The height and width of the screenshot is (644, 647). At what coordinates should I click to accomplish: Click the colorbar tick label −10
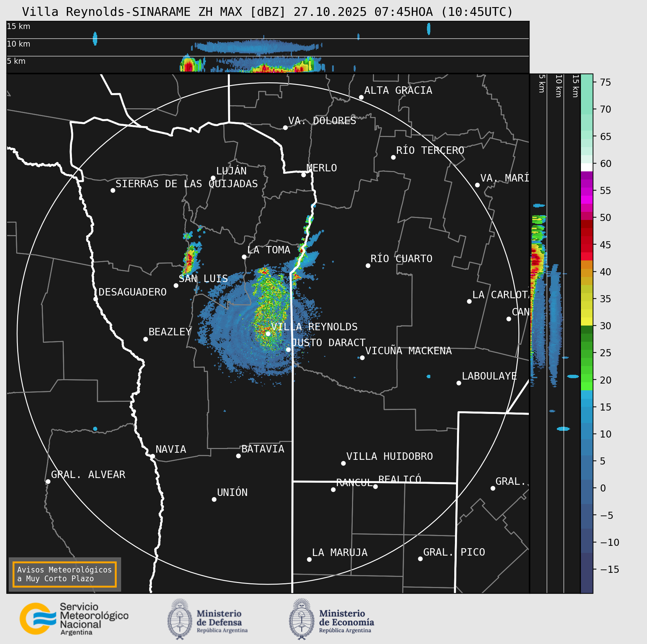[x=610, y=542]
